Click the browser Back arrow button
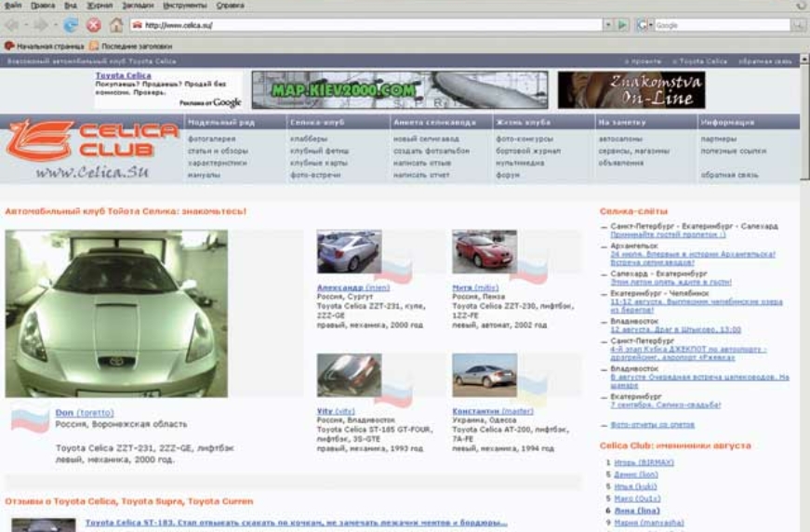 13,25
